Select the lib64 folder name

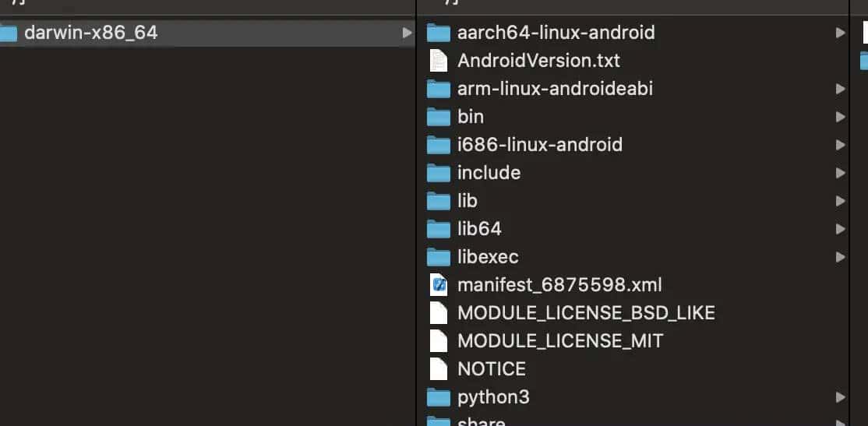pos(479,229)
